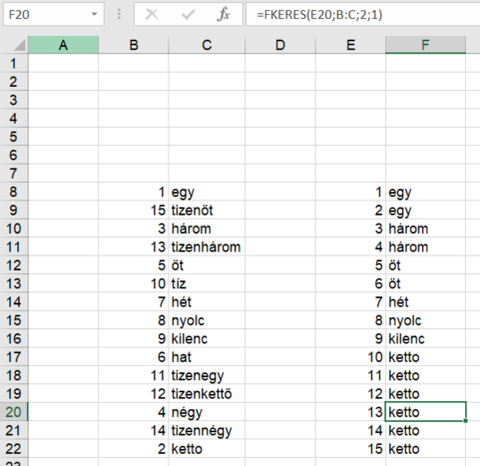The height and width of the screenshot is (466, 480).
Task: Click cell containing 'tizenegy'
Action: click(x=207, y=375)
